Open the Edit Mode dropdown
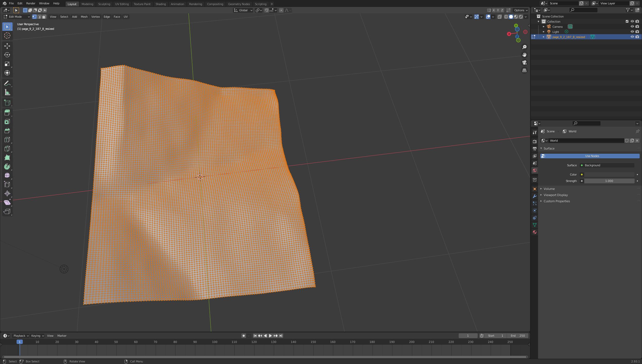Image resolution: width=642 pixels, height=364 pixels. pos(17,17)
